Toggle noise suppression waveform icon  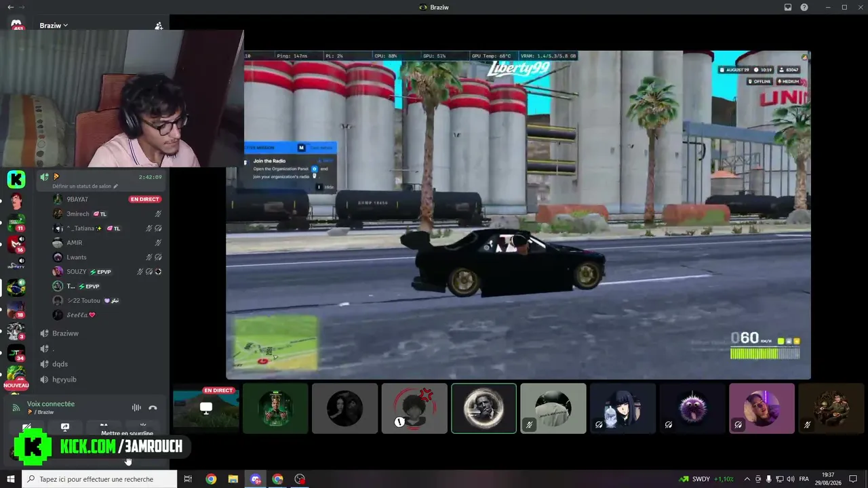tap(136, 407)
